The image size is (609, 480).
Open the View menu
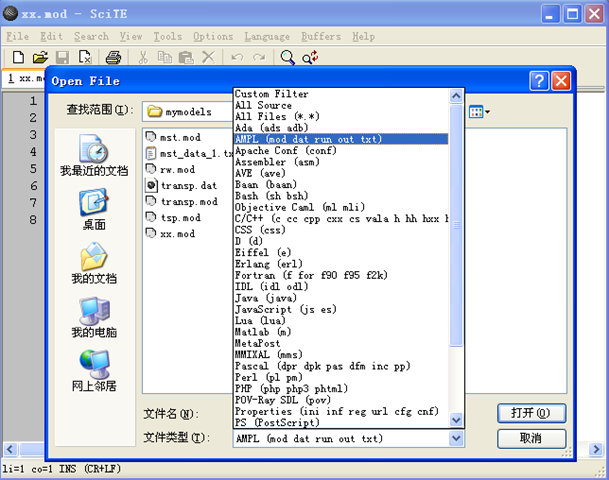[131, 37]
